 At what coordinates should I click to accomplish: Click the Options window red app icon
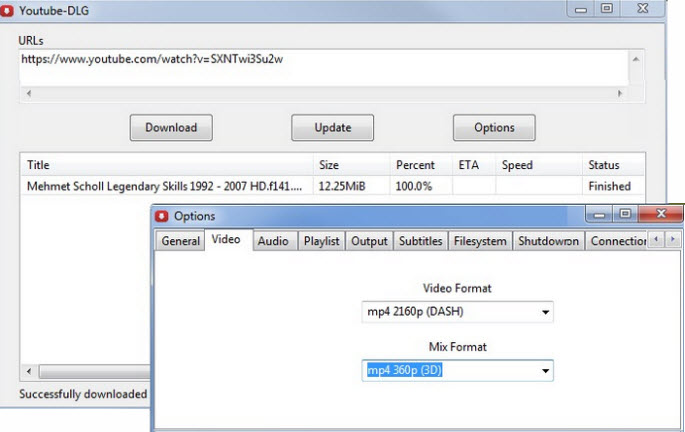[162, 216]
